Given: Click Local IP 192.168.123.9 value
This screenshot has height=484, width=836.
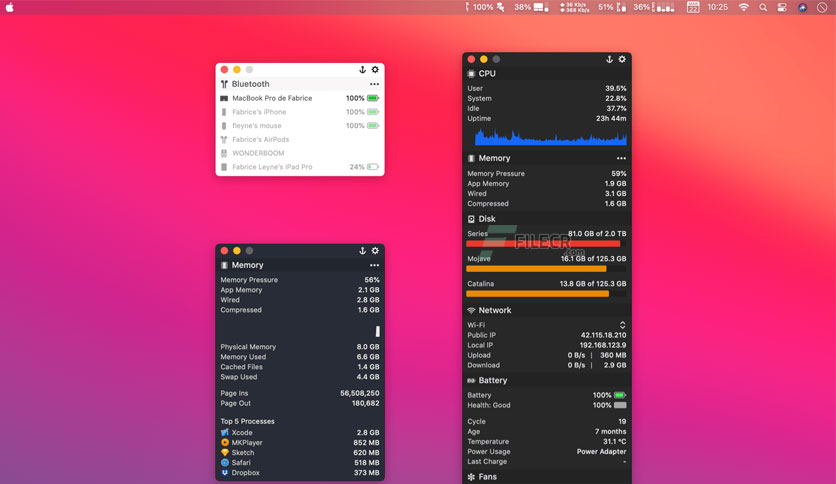Looking at the screenshot, I should [603, 345].
